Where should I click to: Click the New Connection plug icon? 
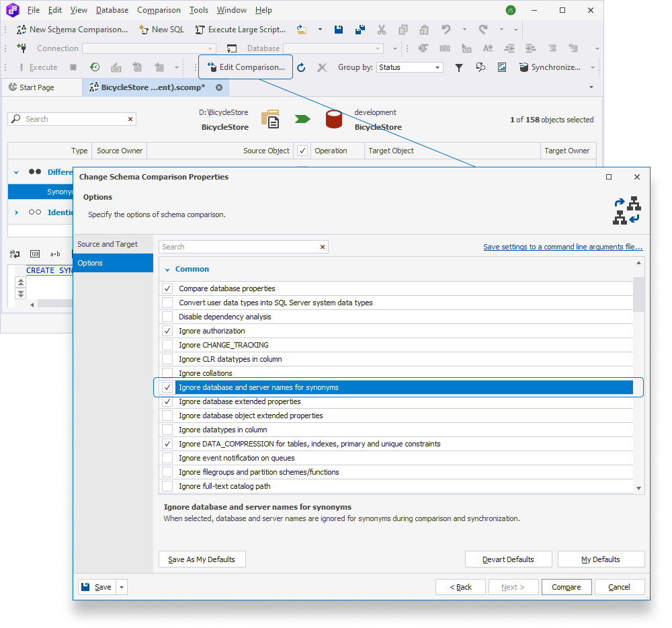(x=22, y=48)
